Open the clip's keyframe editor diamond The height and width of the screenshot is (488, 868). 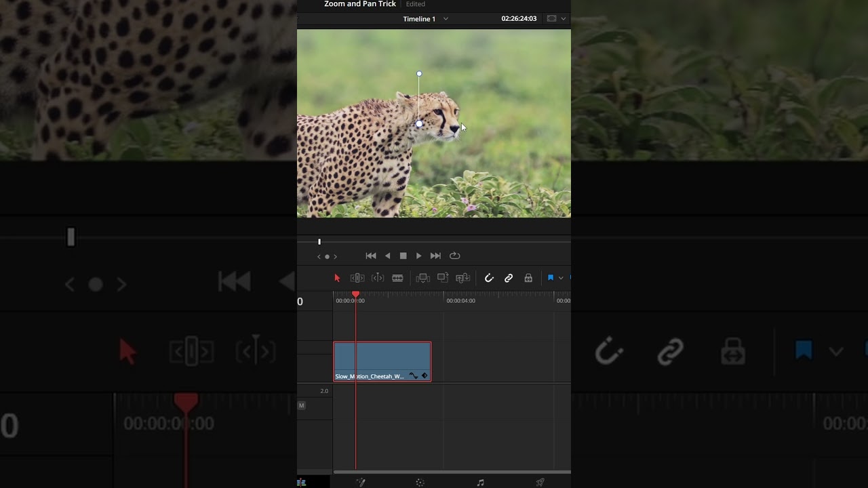tap(425, 375)
